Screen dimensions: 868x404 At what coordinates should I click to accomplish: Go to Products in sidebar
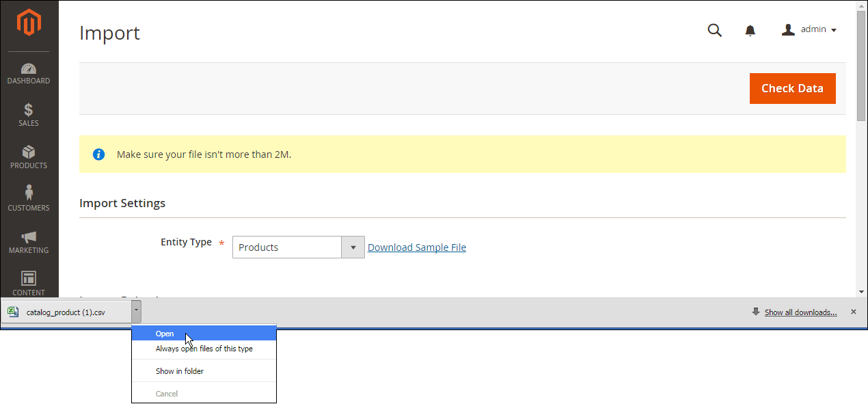click(x=29, y=157)
